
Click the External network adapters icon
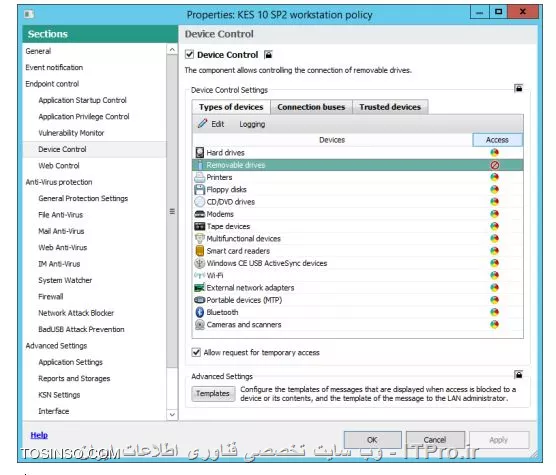point(200,287)
